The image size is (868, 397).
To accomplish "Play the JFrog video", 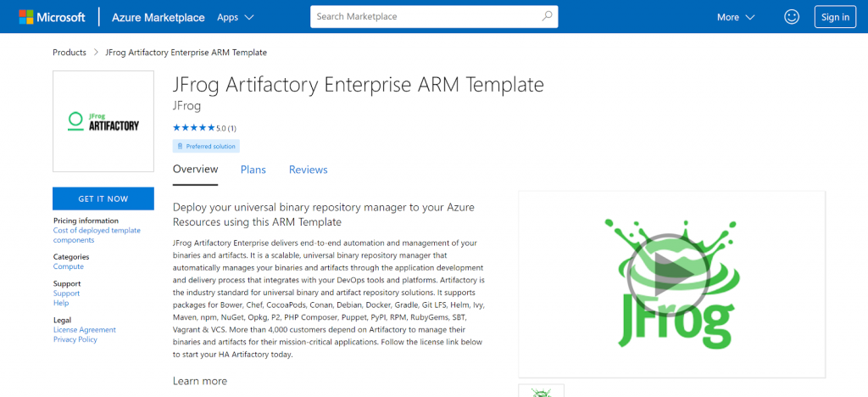I will coord(671,268).
